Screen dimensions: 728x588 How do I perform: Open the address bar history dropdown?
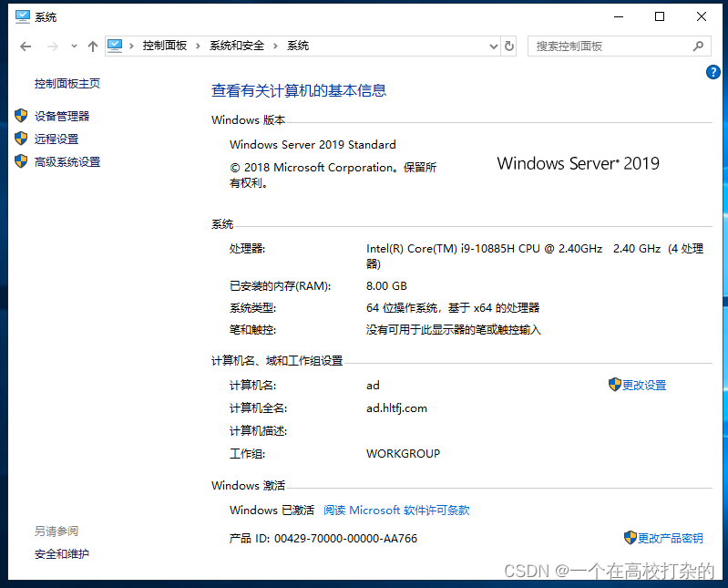point(494,46)
